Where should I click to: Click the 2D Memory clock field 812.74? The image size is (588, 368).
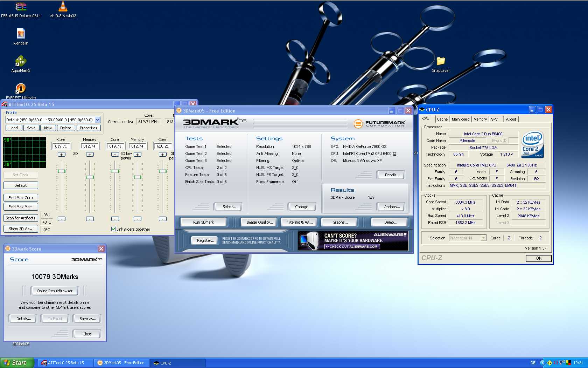coord(90,146)
